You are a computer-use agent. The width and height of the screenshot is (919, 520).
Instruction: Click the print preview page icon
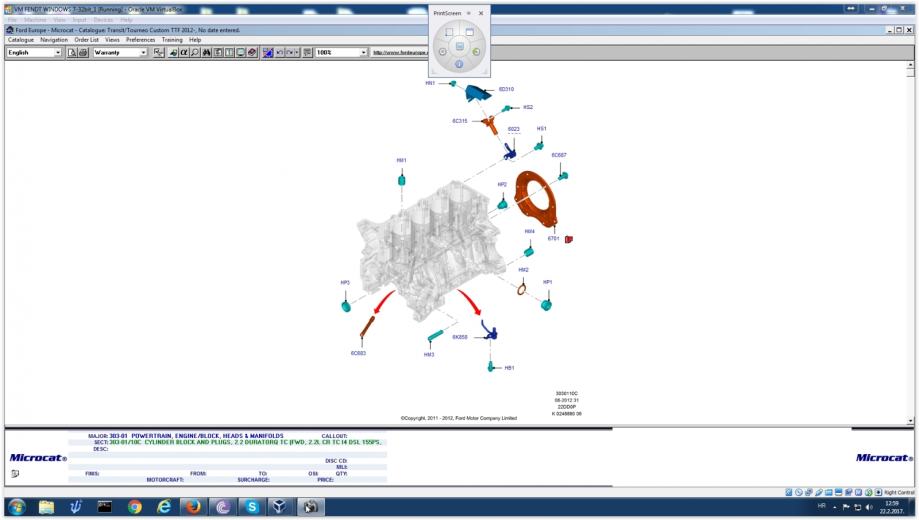(72, 53)
